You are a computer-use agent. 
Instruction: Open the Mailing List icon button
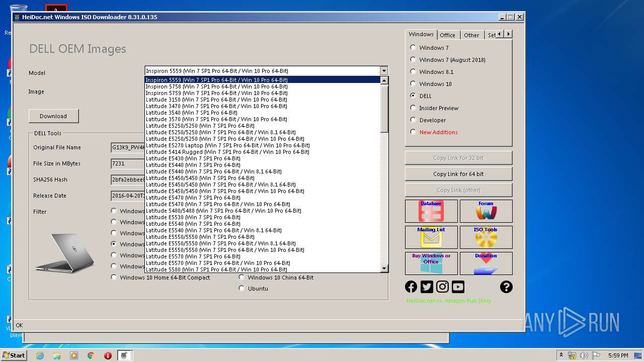pyautogui.click(x=431, y=237)
